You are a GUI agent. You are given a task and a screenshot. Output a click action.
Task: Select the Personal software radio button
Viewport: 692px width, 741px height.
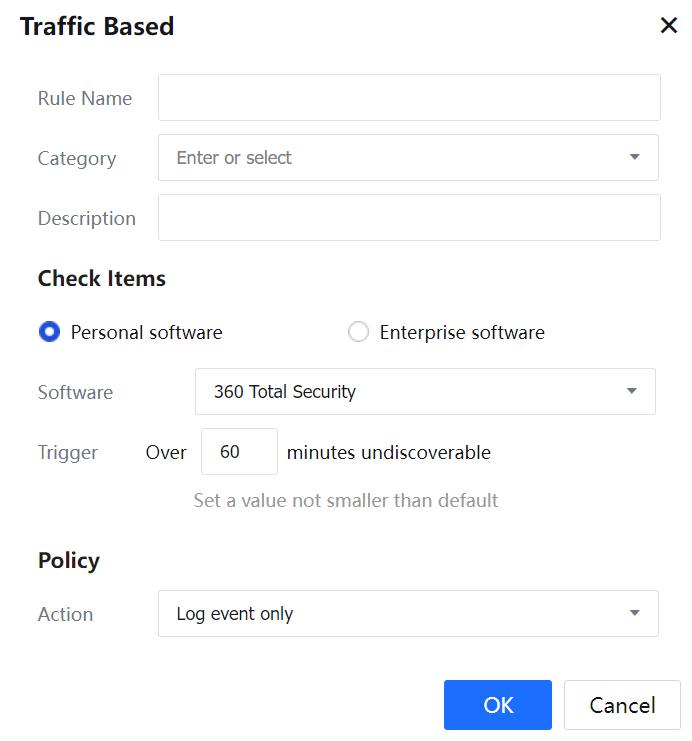point(49,332)
